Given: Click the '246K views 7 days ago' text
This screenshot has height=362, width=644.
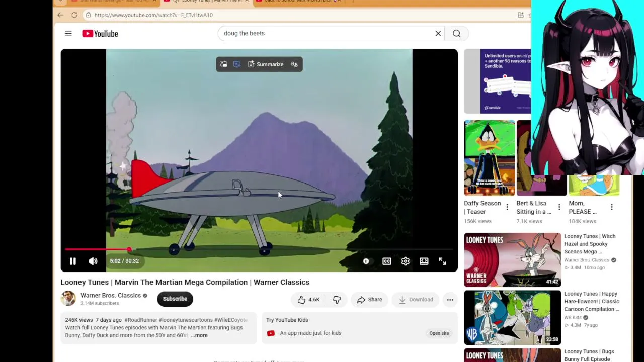Looking at the screenshot, I should coord(94,320).
